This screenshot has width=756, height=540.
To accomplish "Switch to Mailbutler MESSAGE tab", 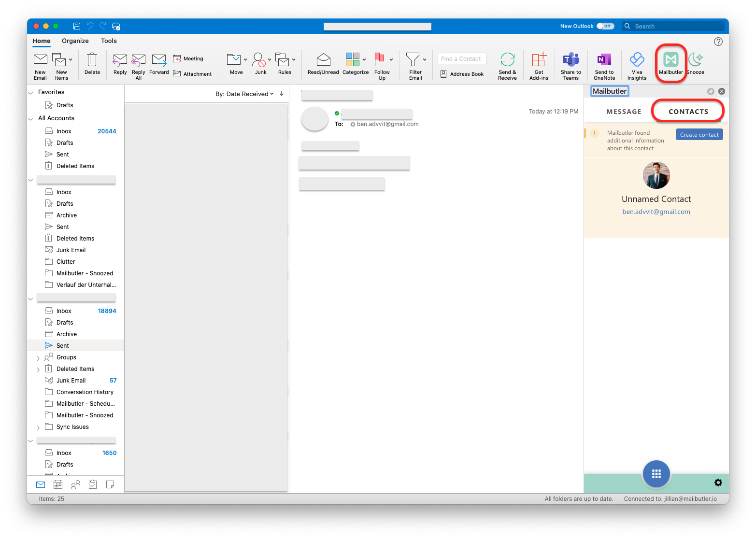I will click(624, 112).
